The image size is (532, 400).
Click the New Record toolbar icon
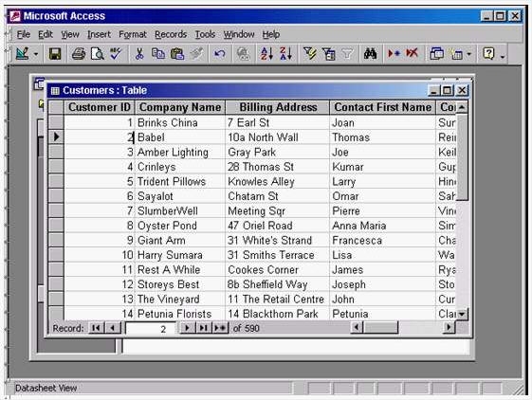point(394,54)
